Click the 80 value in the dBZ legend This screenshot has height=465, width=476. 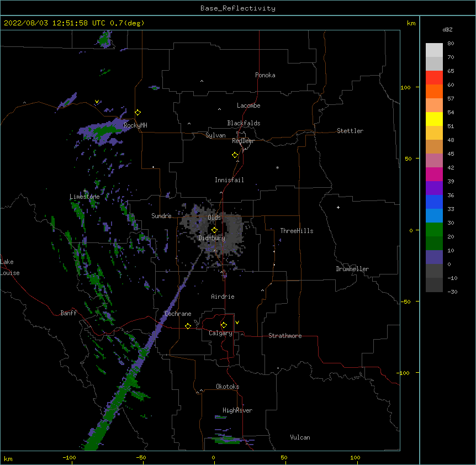451,44
